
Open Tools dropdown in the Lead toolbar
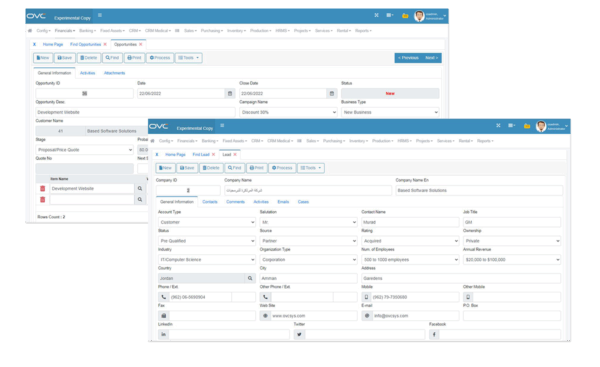[x=311, y=168]
